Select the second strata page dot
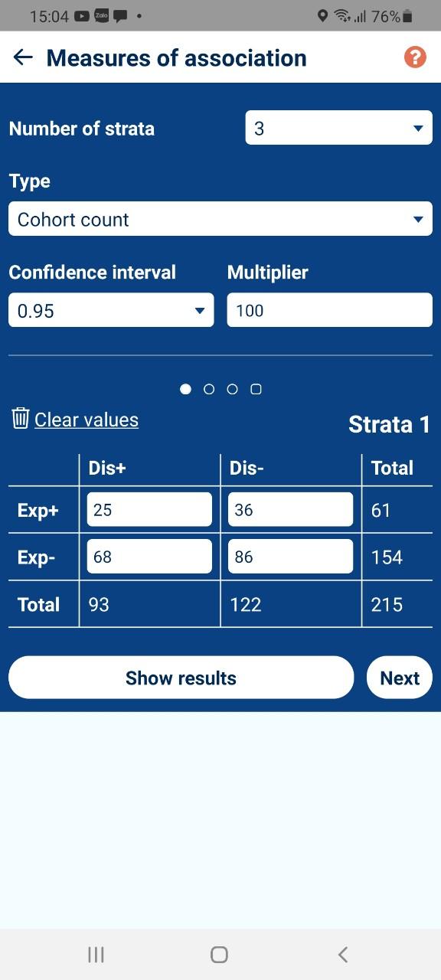441x980 pixels. click(209, 389)
